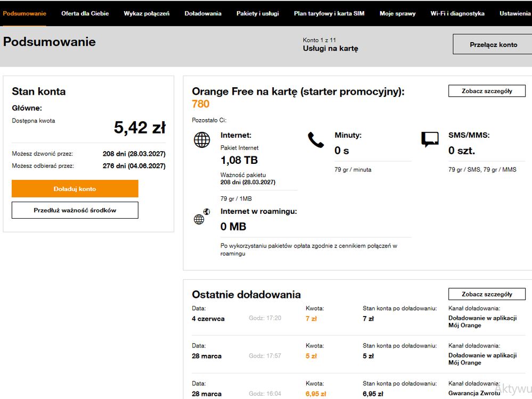
Task: Click the roaming value 0 MB
Action: point(233,227)
